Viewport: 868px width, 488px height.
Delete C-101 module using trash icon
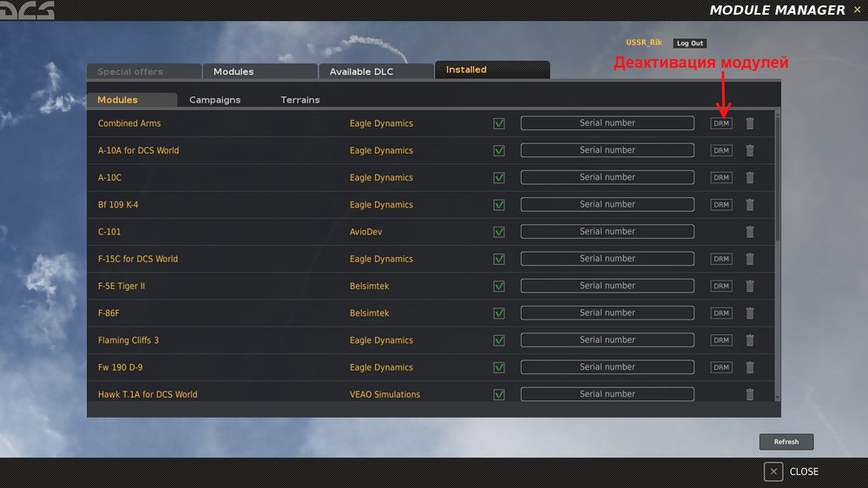pos(750,232)
